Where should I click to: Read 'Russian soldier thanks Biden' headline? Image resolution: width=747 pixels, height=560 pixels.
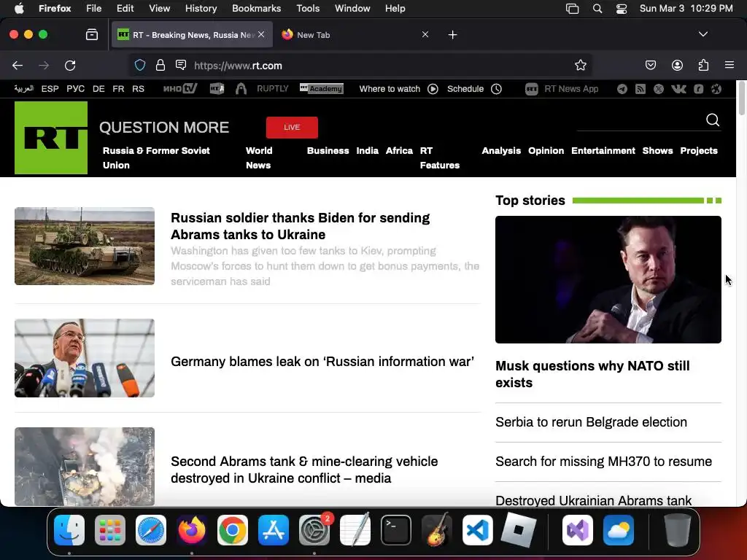point(300,226)
